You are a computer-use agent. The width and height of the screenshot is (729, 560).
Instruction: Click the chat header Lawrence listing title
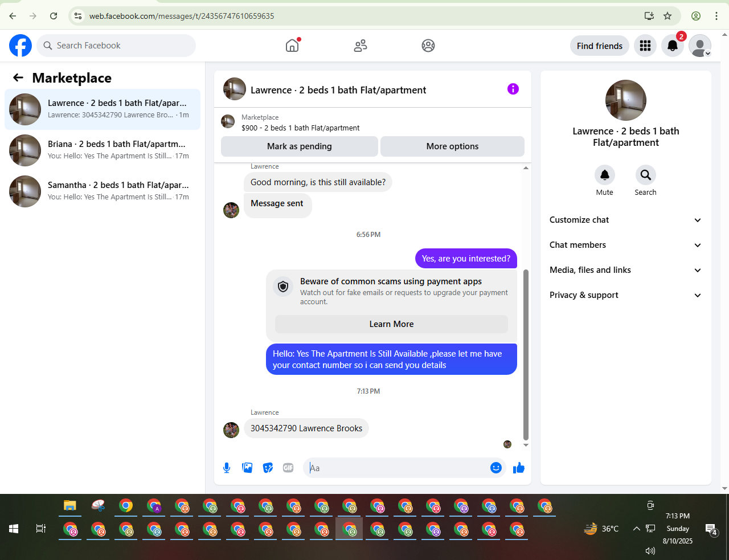[338, 90]
